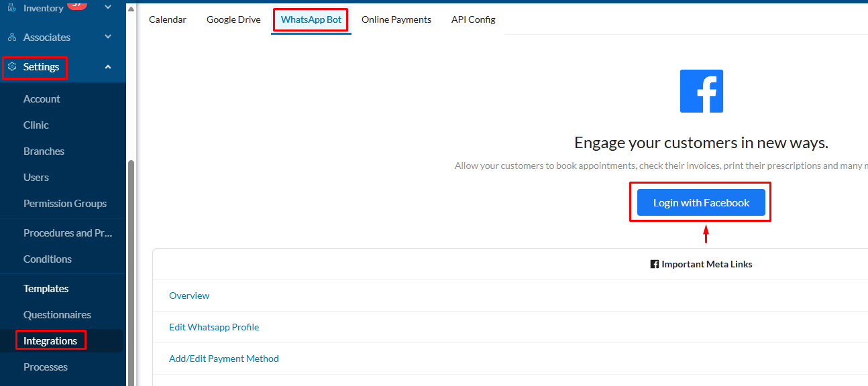This screenshot has width=868, height=386.
Task: Select Integrations in sidebar
Action: point(50,340)
